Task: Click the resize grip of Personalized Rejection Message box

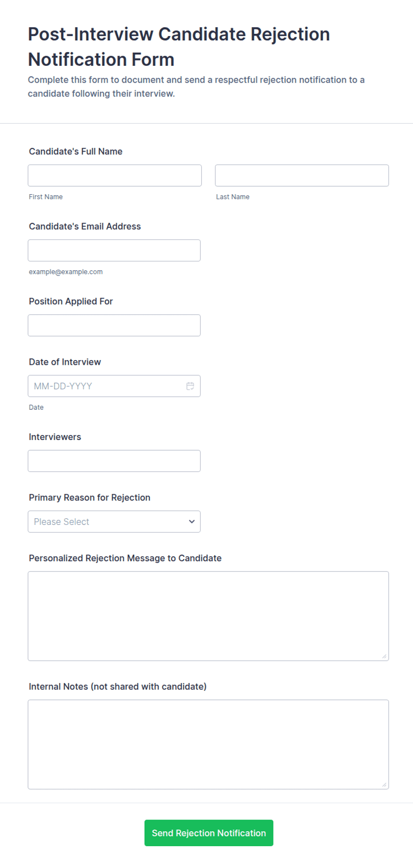Action: 384,656
